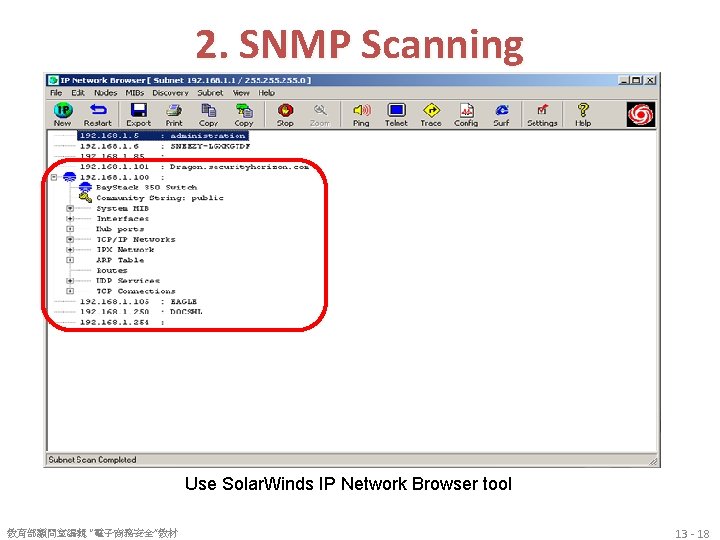Open the Help menu in menu bar
The height and width of the screenshot is (540, 720).
tap(266, 93)
